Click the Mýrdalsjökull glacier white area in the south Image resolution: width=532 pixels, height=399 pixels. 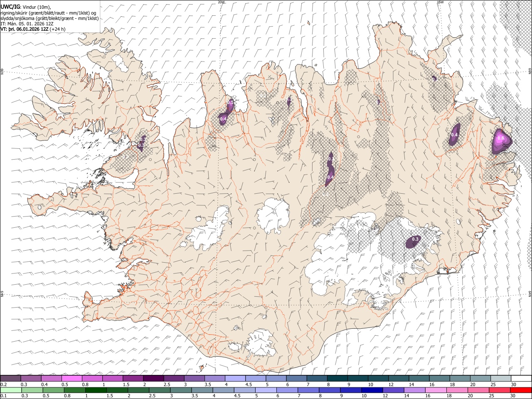click(260, 342)
